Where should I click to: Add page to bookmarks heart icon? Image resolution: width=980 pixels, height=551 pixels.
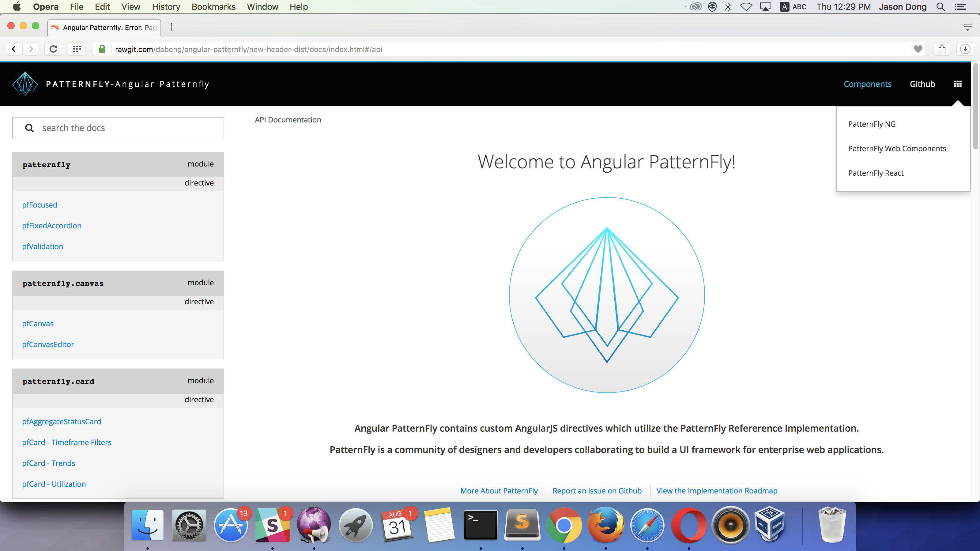tap(918, 49)
